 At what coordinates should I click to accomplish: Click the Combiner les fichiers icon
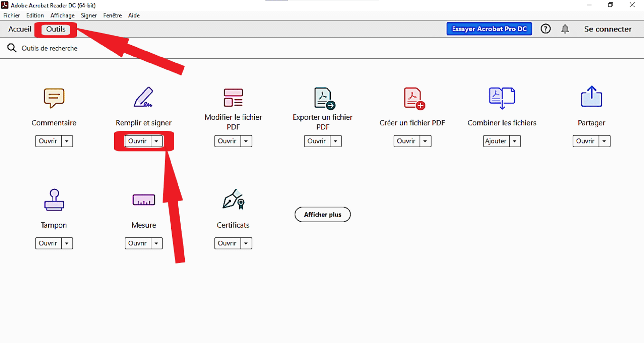click(502, 98)
